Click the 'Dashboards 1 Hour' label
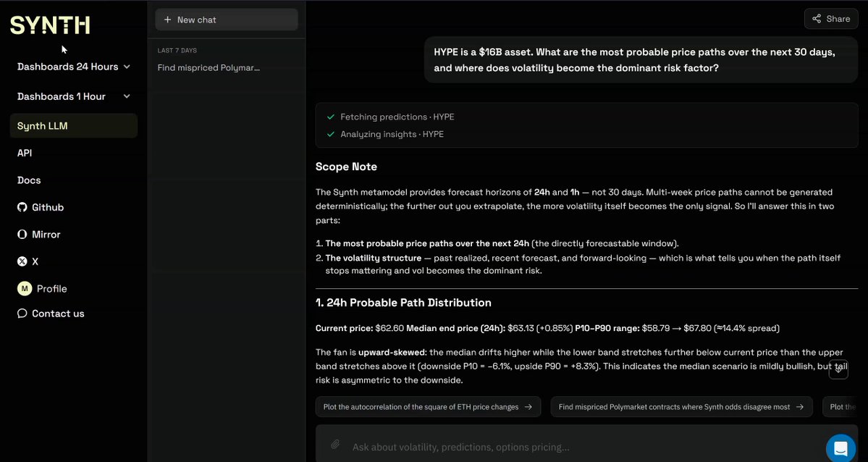The image size is (868, 462). point(62,96)
